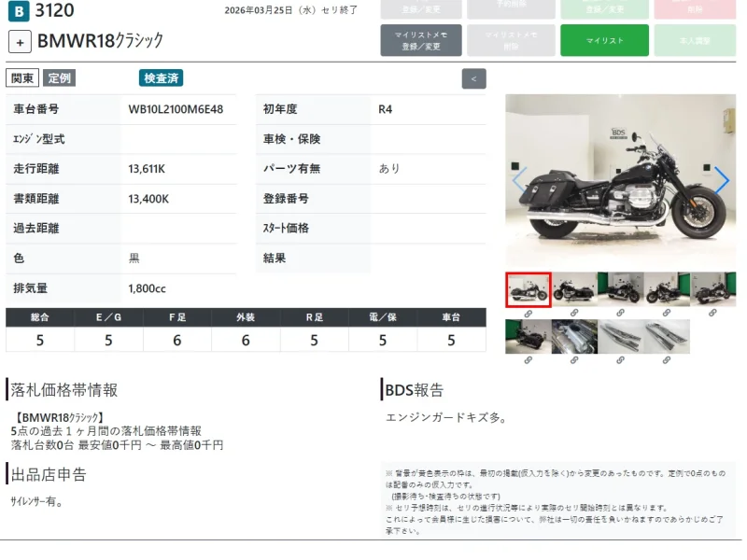Click the E/G score column header

coord(108,317)
